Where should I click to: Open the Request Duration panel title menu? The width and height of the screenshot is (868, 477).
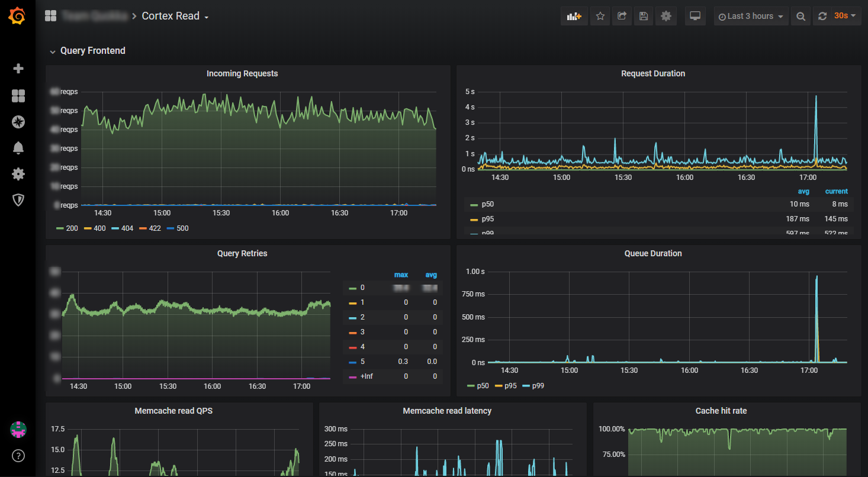click(653, 73)
